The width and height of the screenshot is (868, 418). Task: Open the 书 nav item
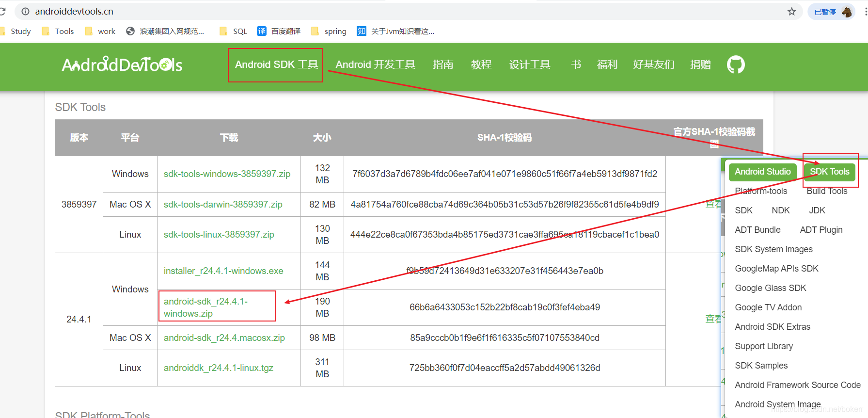click(576, 64)
